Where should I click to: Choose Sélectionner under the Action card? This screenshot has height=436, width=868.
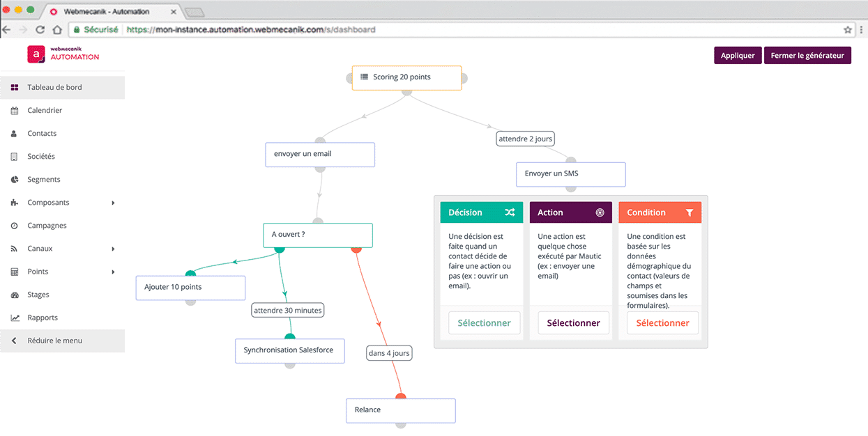(x=573, y=322)
